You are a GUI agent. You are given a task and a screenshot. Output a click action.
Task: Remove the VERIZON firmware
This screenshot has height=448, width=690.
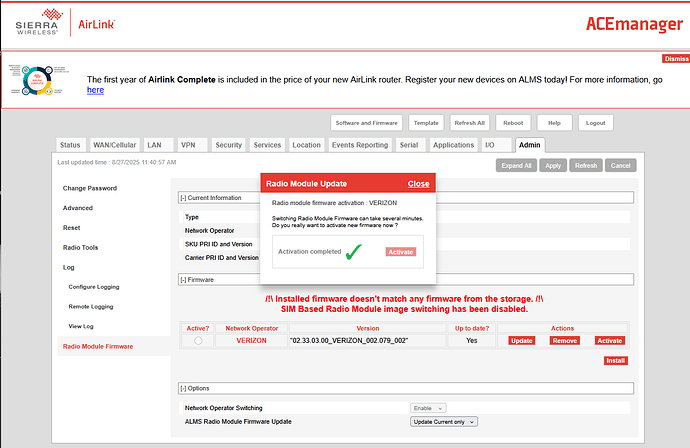[x=565, y=341]
